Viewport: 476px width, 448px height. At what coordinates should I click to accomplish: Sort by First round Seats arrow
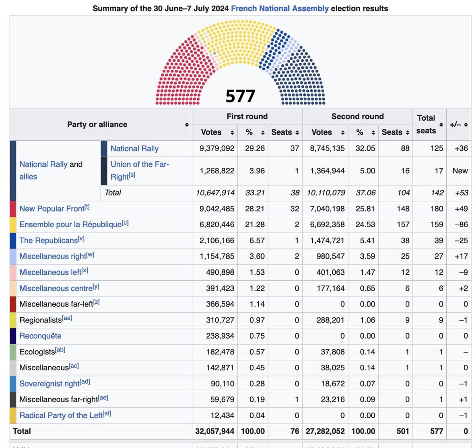(x=297, y=133)
